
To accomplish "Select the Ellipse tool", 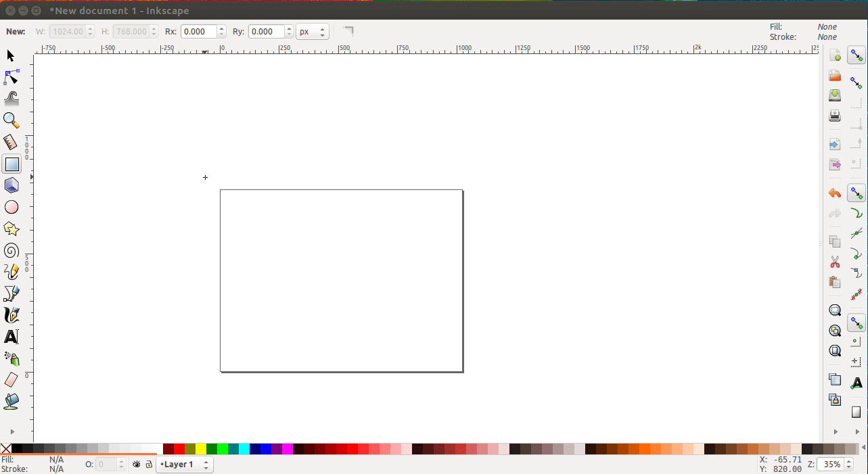I will tap(11, 207).
